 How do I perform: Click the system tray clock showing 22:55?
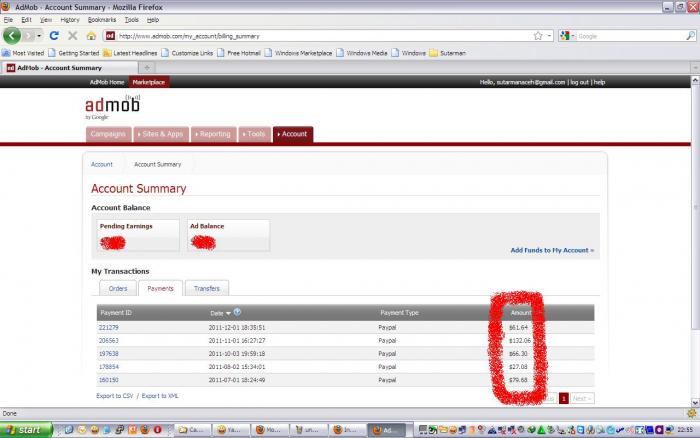pyautogui.click(x=685, y=430)
